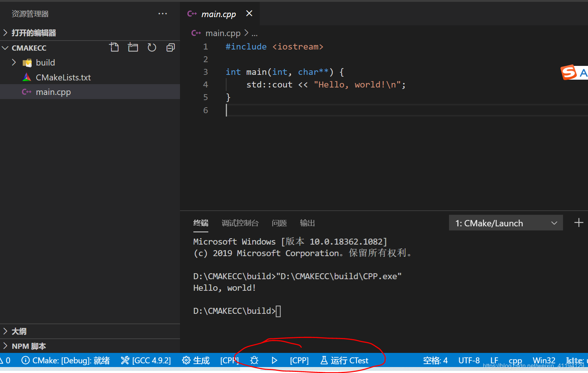
Task: Switch to the 输出 output tab
Action: (307, 223)
